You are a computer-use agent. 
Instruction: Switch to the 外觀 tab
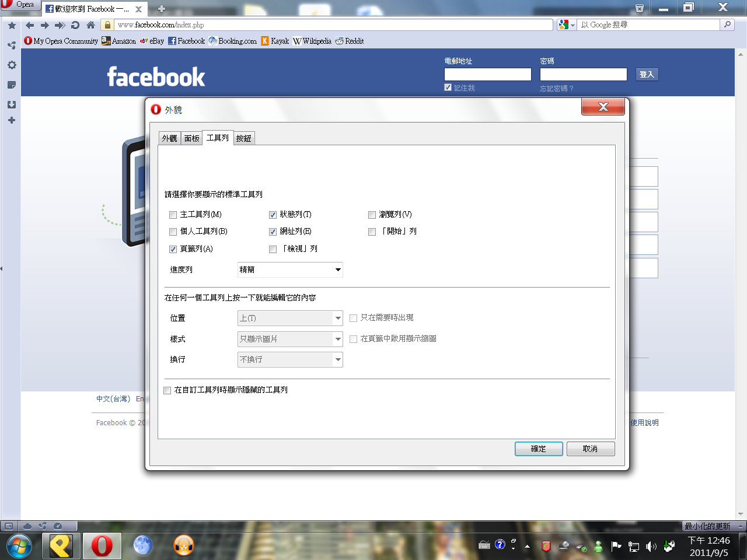point(170,138)
